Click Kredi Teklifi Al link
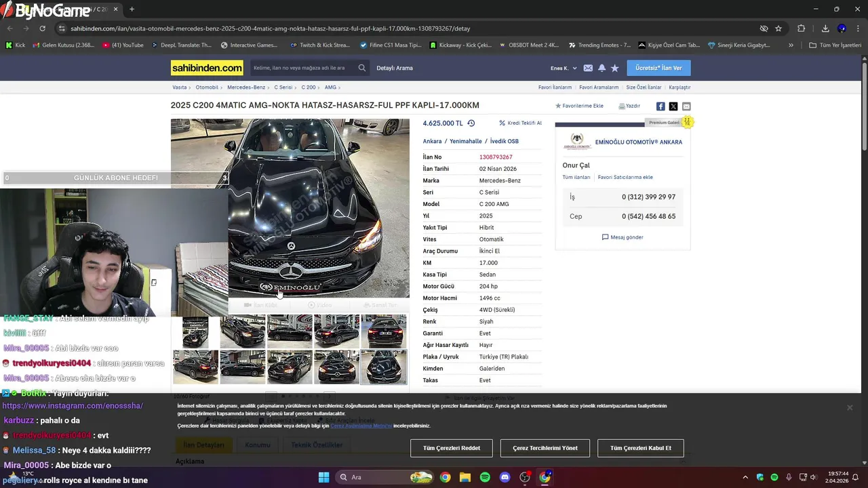Image resolution: width=868 pixels, height=488 pixels. point(521,123)
